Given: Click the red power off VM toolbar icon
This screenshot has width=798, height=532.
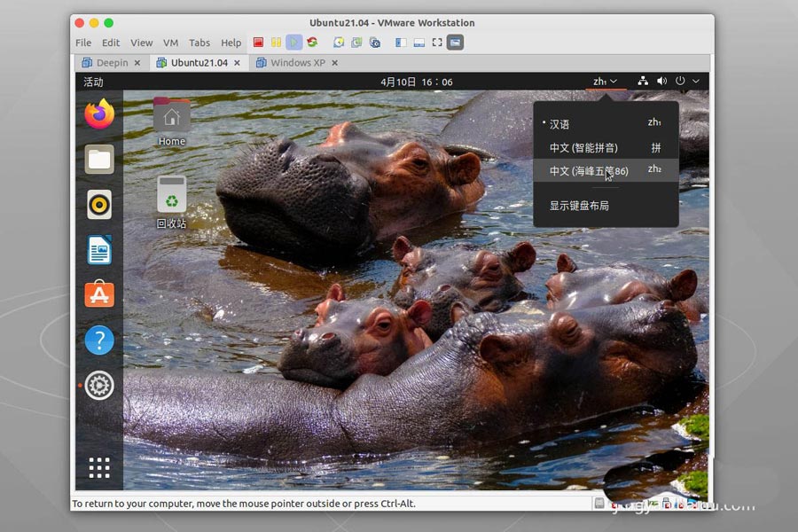Looking at the screenshot, I should click(x=258, y=42).
